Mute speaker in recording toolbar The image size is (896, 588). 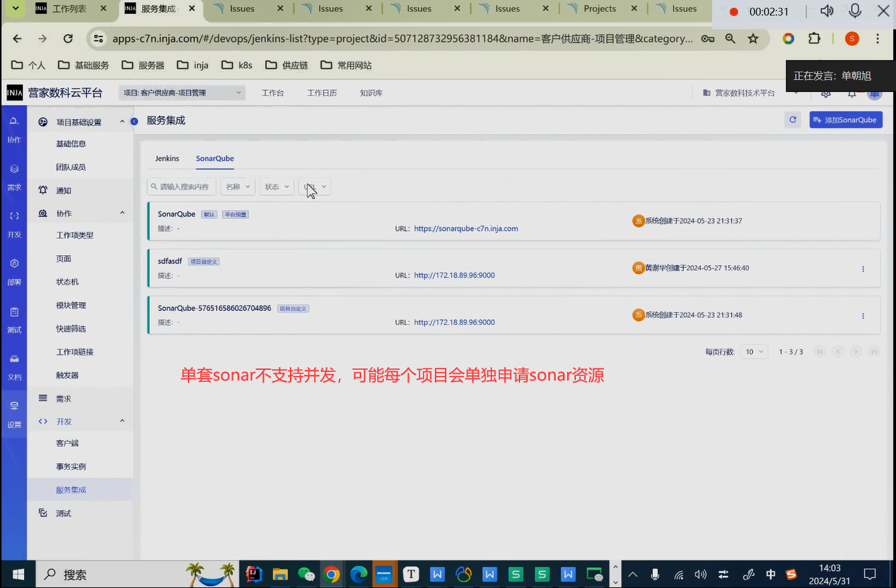pyautogui.click(x=827, y=11)
